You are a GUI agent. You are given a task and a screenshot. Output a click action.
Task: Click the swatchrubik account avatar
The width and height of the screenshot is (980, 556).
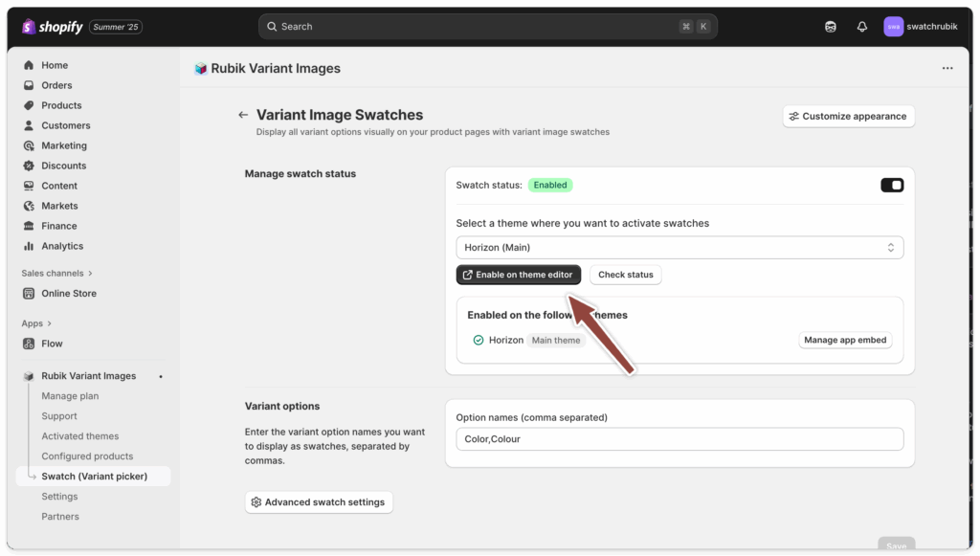point(893,27)
